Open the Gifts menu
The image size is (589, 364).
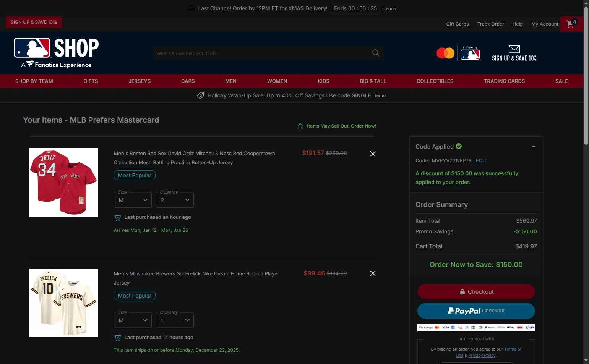[x=91, y=81]
